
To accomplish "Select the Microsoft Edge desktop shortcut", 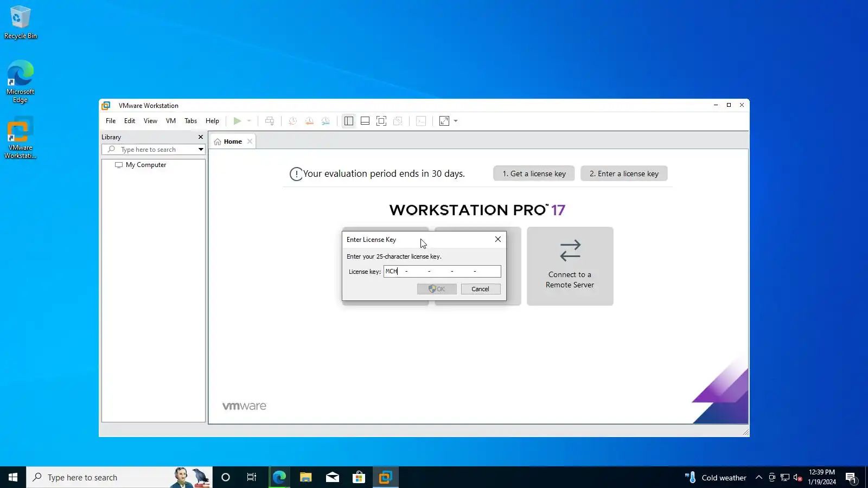I will 21,81.
